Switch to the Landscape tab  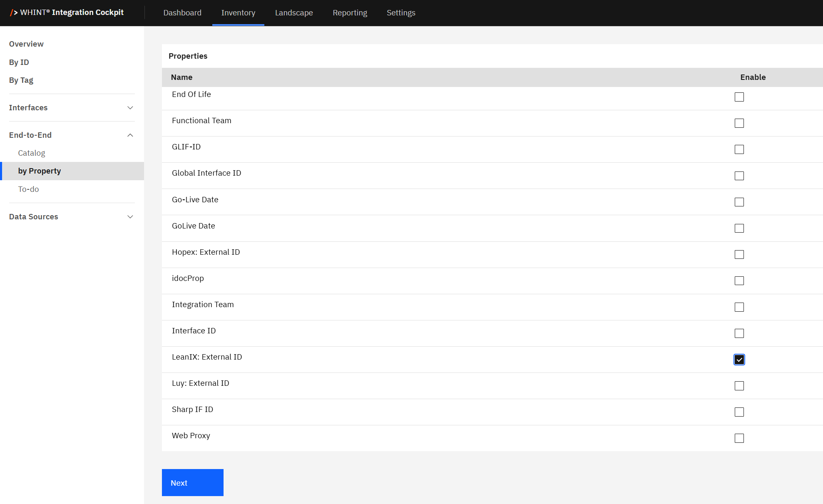(294, 13)
